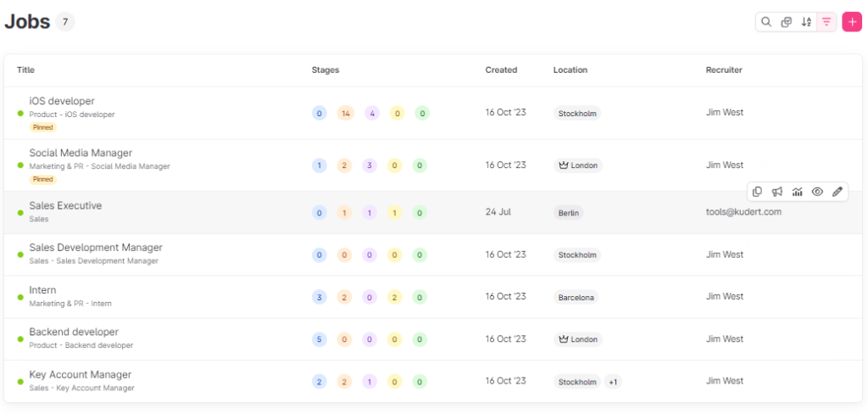Expand the +1 locations badge for Key Account Manager
Image resolution: width=868 pixels, height=414 pixels.
[x=613, y=382]
